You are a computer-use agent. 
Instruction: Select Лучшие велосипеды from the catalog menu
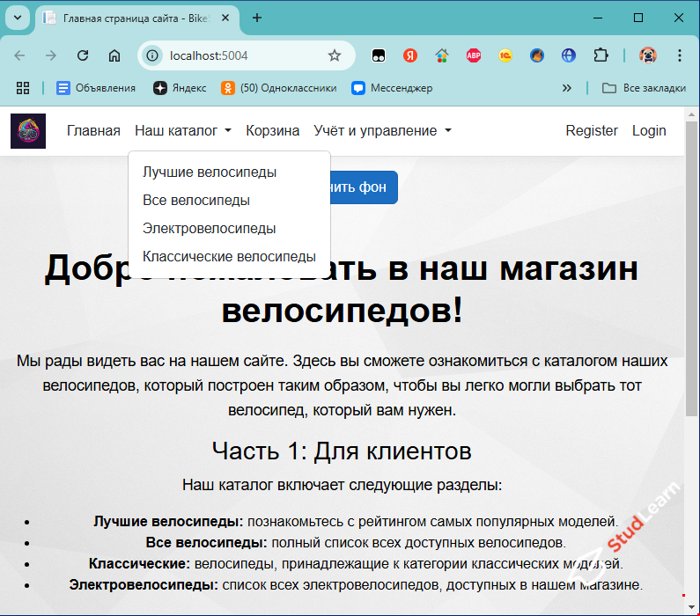click(210, 172)
